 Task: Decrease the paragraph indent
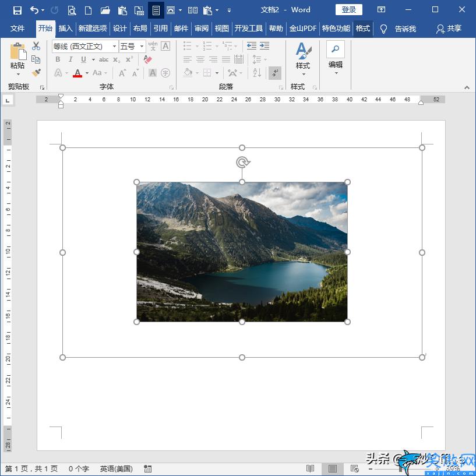251,46
